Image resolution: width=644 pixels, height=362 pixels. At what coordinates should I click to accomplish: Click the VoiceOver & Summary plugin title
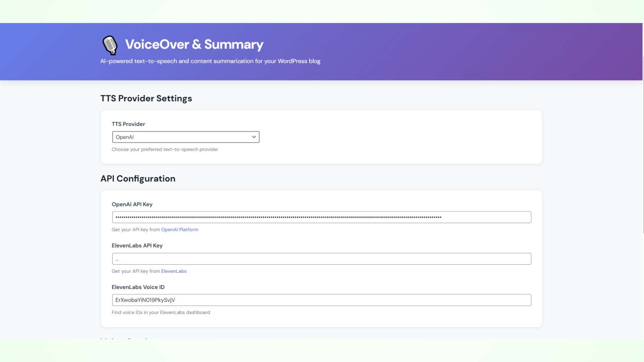point(195,44)
